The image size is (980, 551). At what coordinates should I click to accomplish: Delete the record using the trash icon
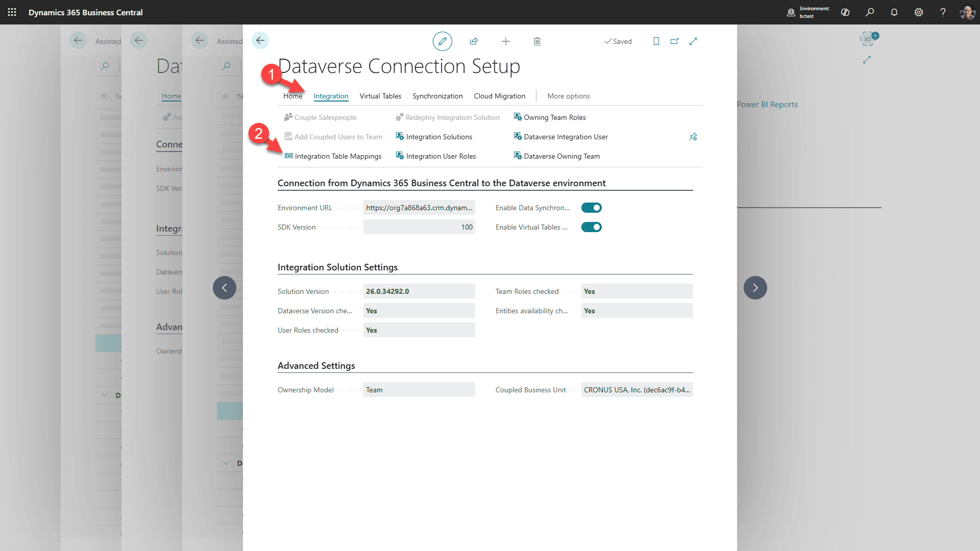[537, 41]
